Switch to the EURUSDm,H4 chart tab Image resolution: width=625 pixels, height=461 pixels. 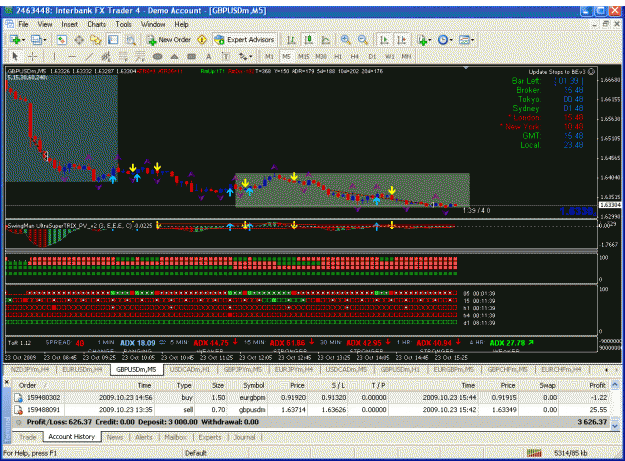click(82, 369)
